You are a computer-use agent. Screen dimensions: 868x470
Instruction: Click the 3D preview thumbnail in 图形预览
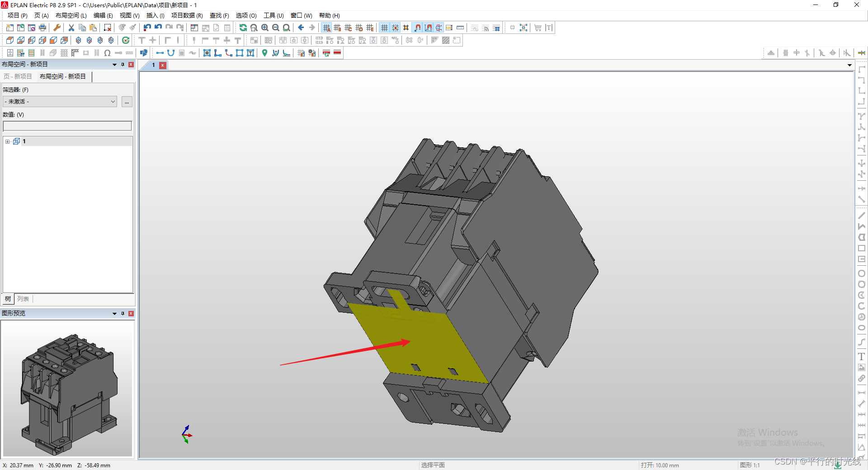point(68,391)
